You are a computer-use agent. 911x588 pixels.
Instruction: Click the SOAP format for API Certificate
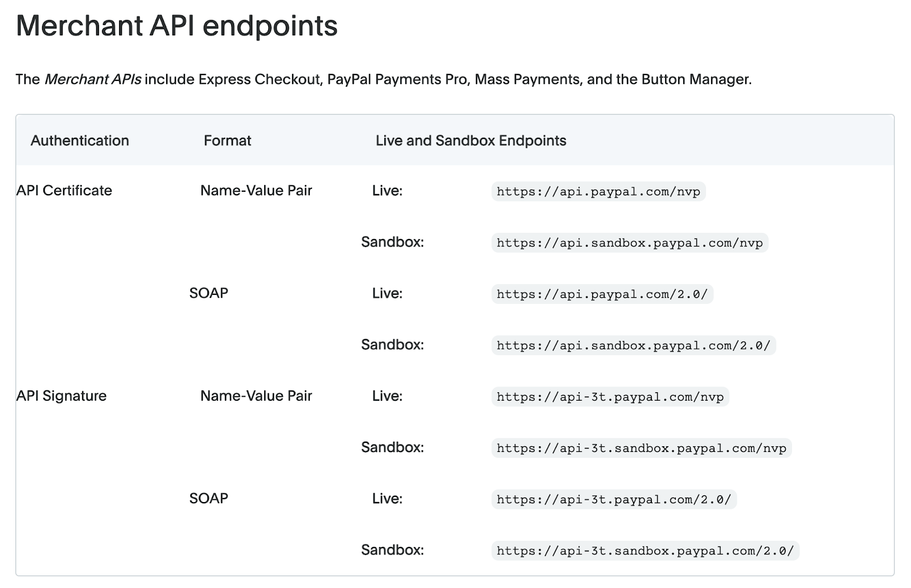coord(209,293)
